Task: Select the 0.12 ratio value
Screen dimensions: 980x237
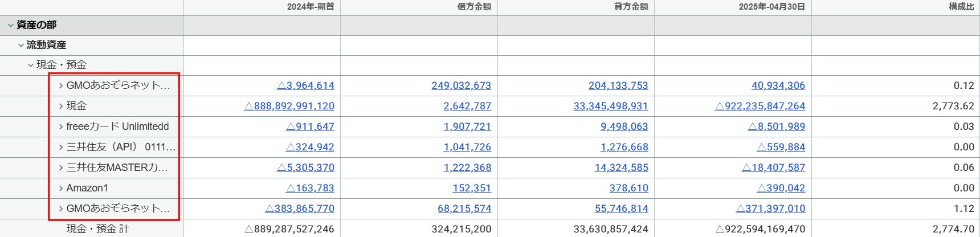Action: pyautogui.click(x=964, y=85)
